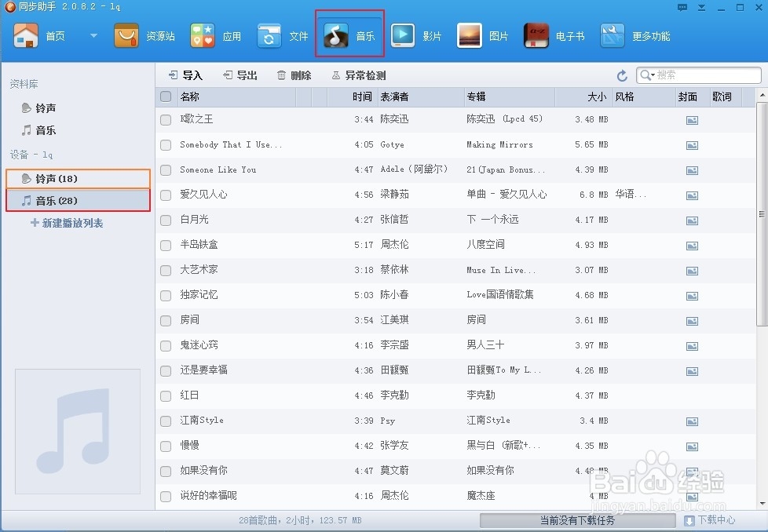The height and width of the screenshot is (532, 768).
Task: Click the cover image icon for K歌之王
Action: (692, 120)
